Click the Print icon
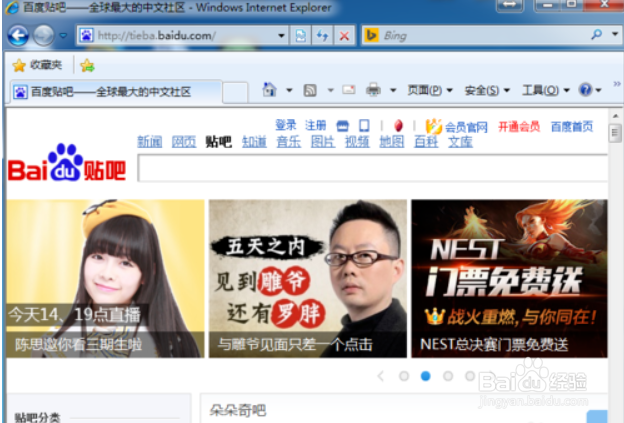Screen dimensions: 624x423 click(373, 90)
